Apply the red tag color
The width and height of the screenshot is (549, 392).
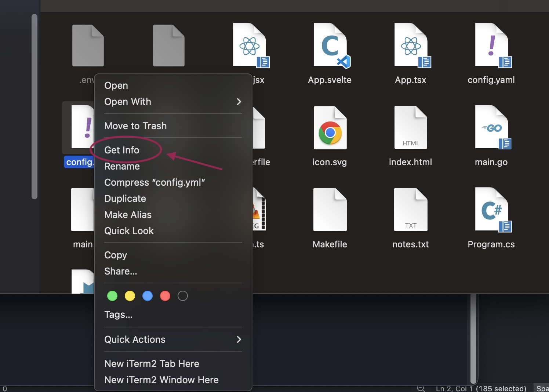[x=165, y=296]
